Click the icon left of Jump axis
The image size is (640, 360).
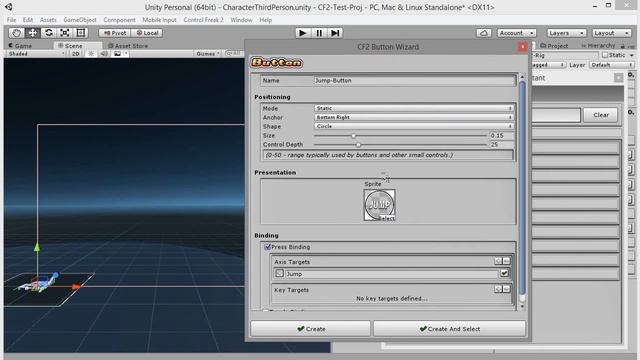pos(279,273)
